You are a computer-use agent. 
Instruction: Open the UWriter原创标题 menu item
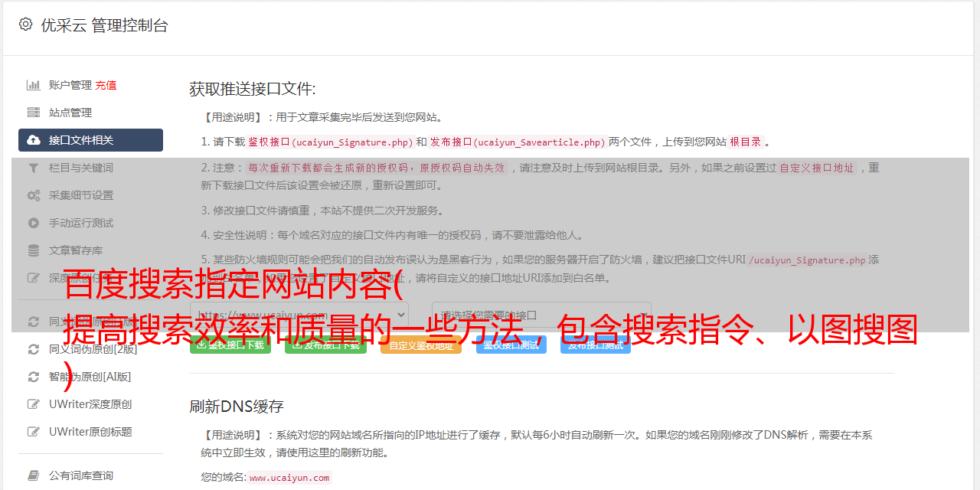point(90,432)
